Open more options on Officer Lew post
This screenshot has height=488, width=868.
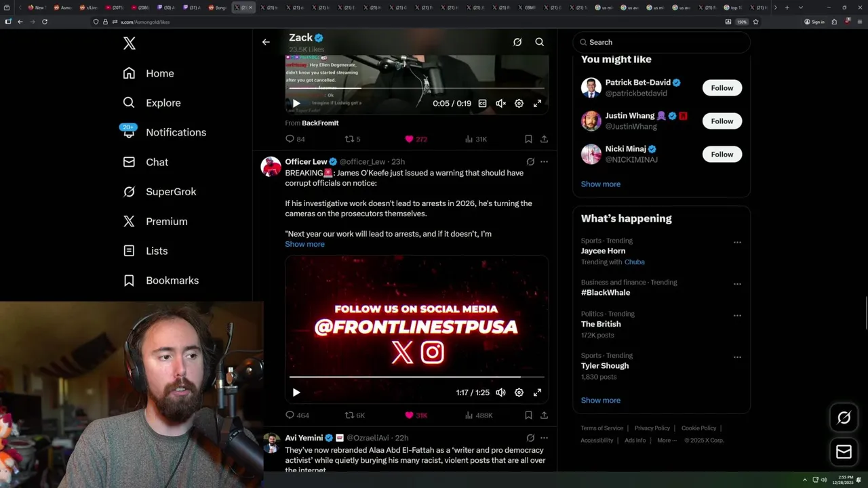point(544,162)
